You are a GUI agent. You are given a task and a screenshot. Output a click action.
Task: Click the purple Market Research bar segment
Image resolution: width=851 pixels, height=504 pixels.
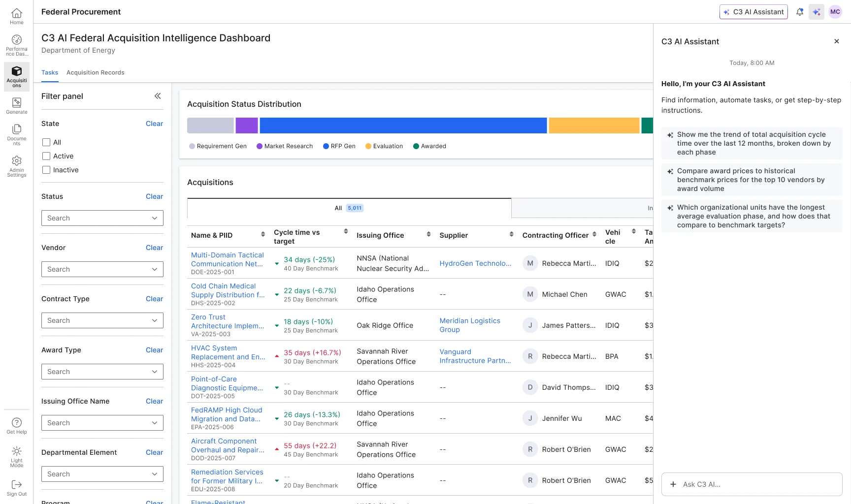(x=247, y=126)
